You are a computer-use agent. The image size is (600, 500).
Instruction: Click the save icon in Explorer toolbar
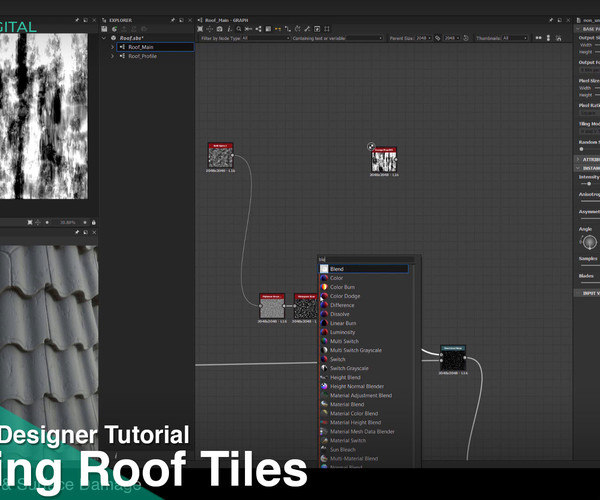coord(104,29)
